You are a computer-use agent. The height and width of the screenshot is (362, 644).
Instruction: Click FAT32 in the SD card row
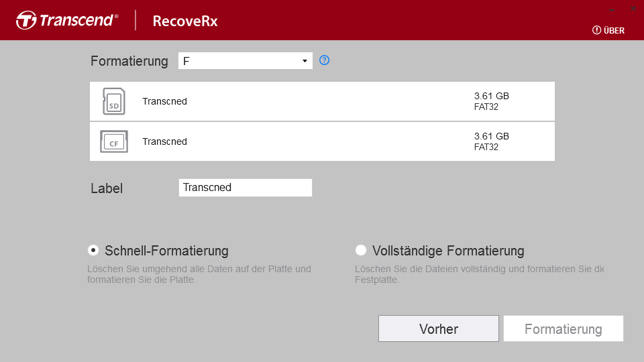[486, 107]
